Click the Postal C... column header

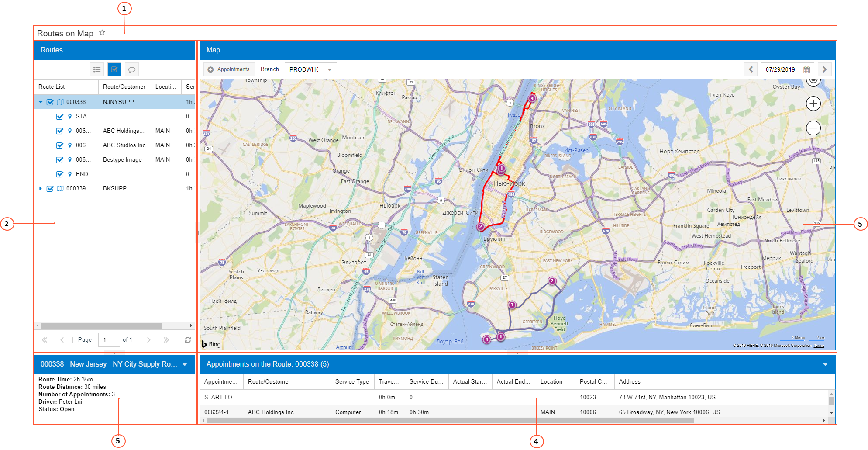pyautogui.click(x=594, y=381)
